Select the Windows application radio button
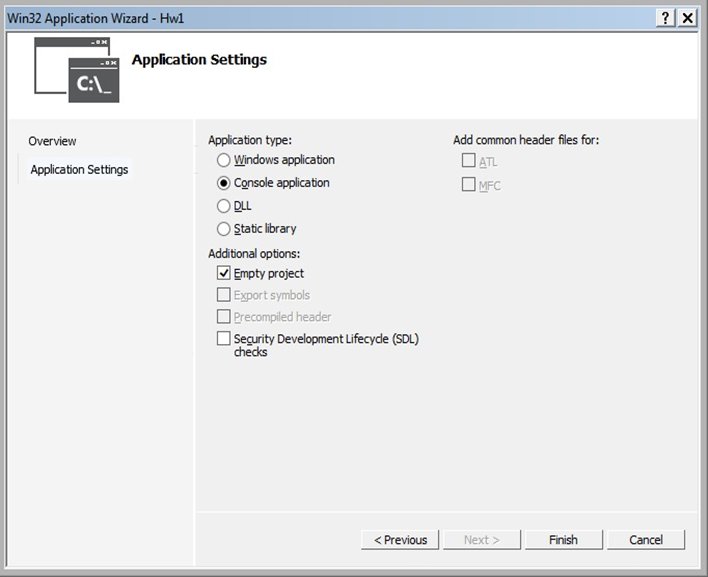The width and height of the screenshot is (708, 577). 224,160
